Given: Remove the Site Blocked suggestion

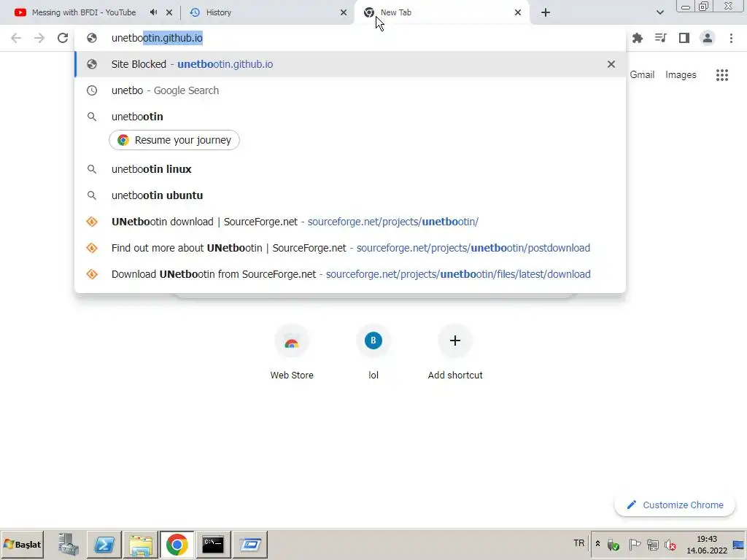Looking at the screenshot, I should 611,64.
